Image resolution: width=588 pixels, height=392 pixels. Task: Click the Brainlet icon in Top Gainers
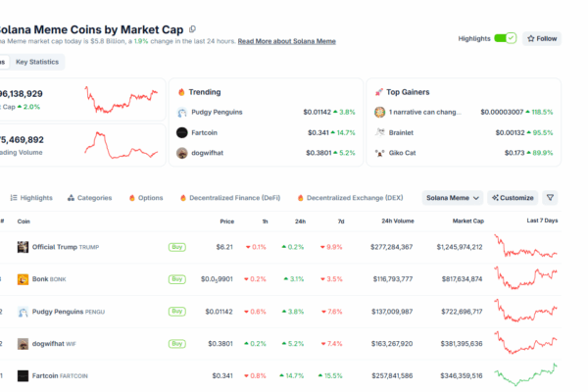tap(379, 132)
